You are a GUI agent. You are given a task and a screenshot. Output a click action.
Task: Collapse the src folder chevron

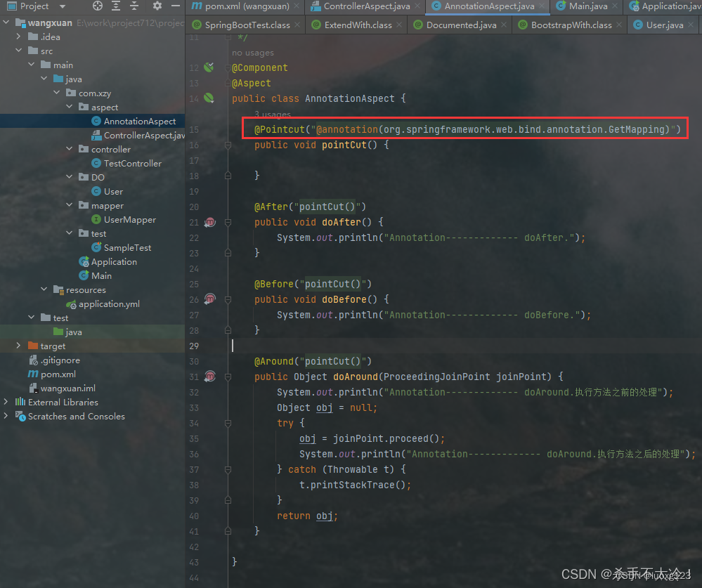pyautogui.click(x=18, y=51)
